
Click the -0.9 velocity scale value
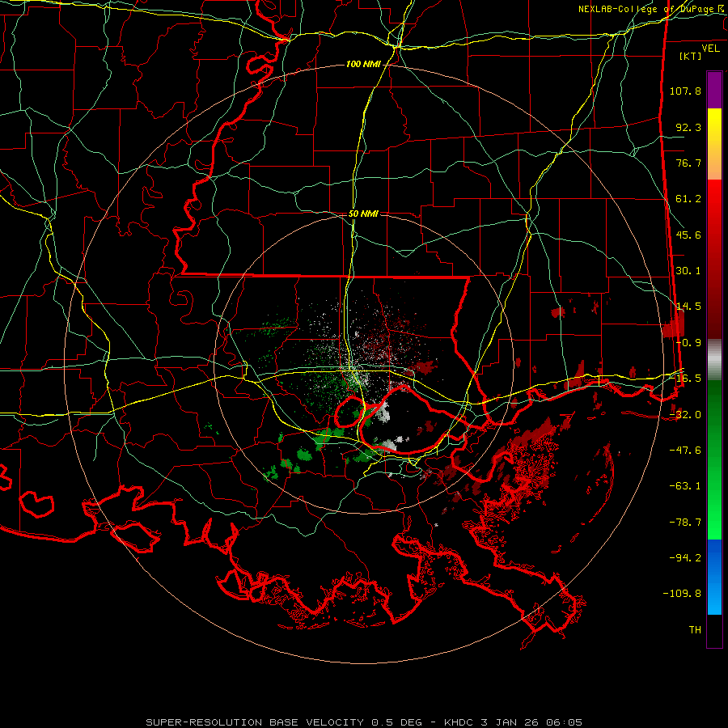(688, 343)
